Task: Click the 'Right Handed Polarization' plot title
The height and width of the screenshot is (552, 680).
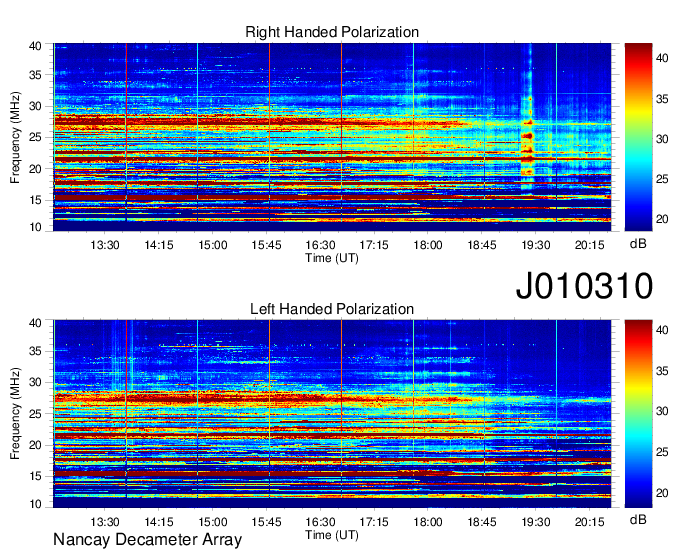Action: (x=332, y=32)
